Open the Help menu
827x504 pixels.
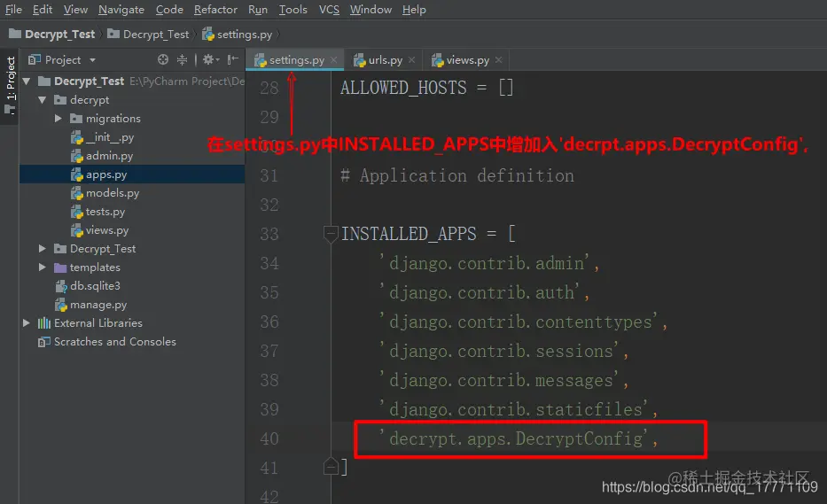coord(414,10)
